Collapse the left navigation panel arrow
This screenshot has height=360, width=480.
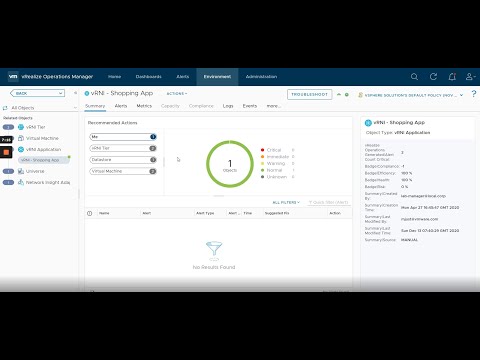click(x=75, y=93)
